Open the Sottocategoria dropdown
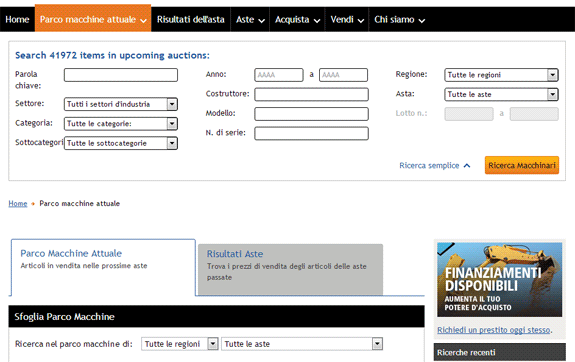 121,143
